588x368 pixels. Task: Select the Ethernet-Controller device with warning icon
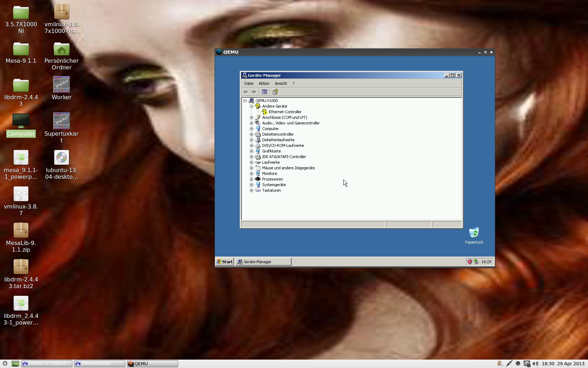[x=285, y=112]
